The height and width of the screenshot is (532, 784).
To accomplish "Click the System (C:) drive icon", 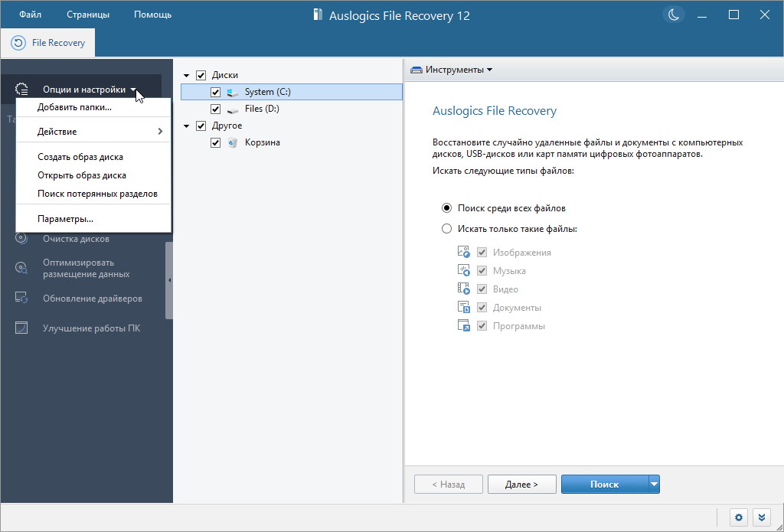I will tap(233, 93).
